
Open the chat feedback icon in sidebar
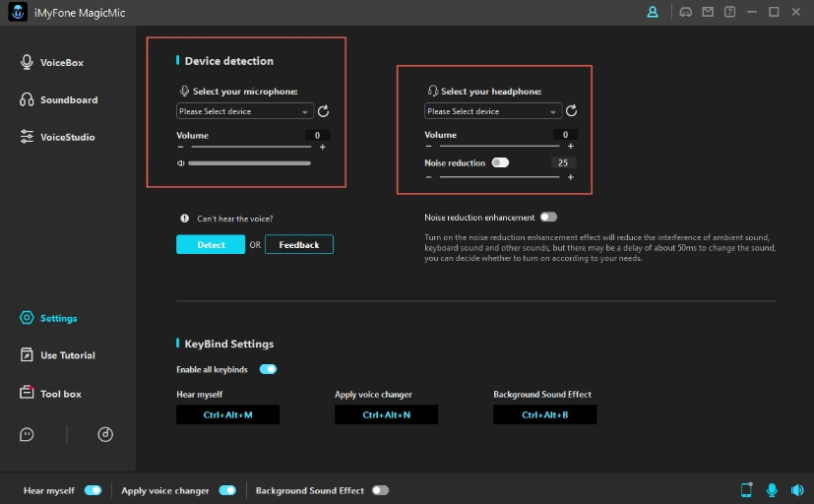pyautogui.click(x=27, y=434)
